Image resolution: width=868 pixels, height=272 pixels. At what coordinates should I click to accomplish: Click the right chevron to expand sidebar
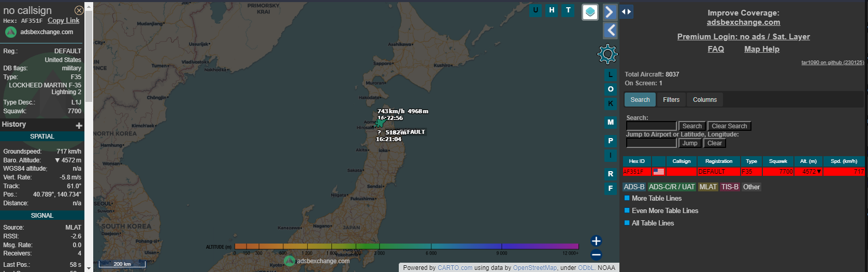(x=610, y=11)
